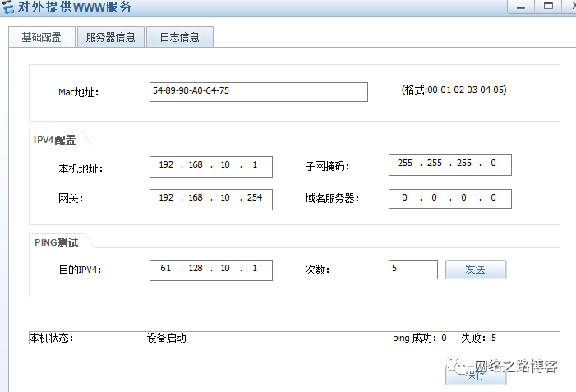Click the 次数 count field

point(413,270)
